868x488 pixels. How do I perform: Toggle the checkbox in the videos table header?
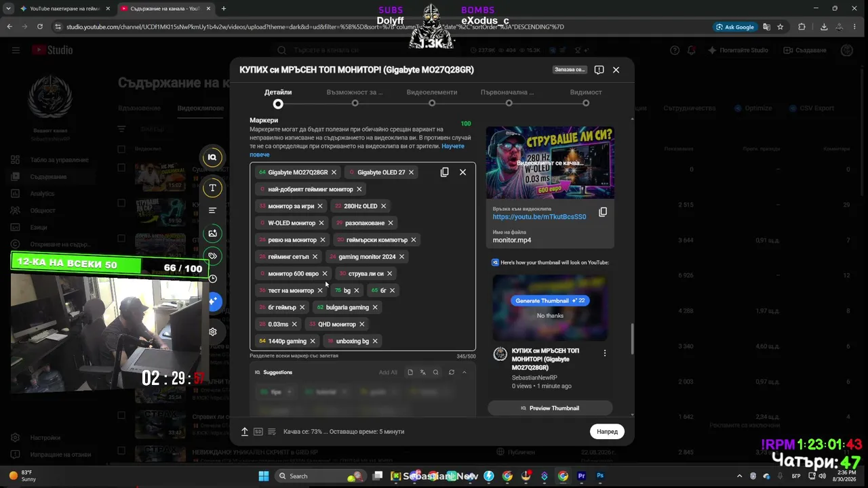pos(121,149)
